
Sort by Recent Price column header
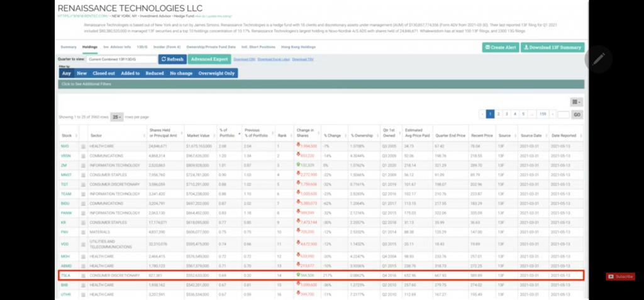tap(482, 135)
